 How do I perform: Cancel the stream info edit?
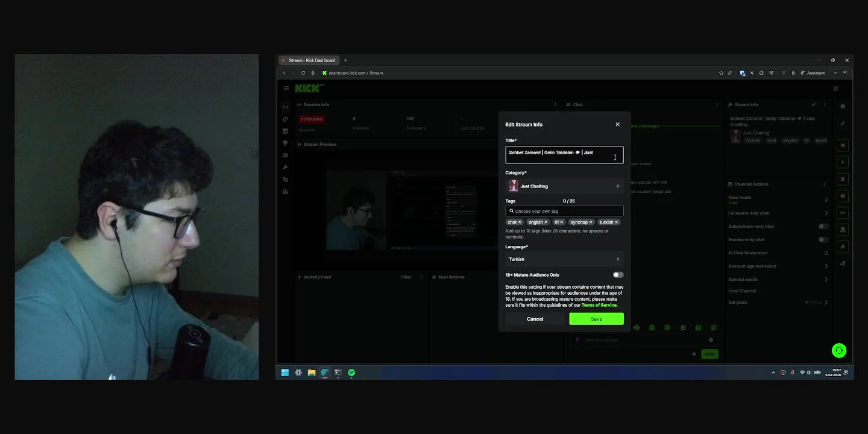(x=535, y=319)
